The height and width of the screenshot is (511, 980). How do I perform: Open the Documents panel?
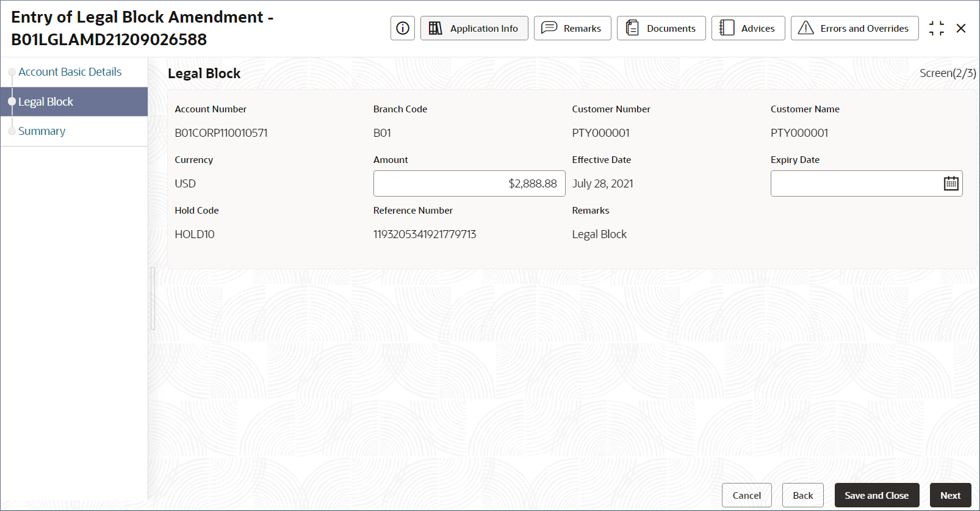[x=661, y=28]
